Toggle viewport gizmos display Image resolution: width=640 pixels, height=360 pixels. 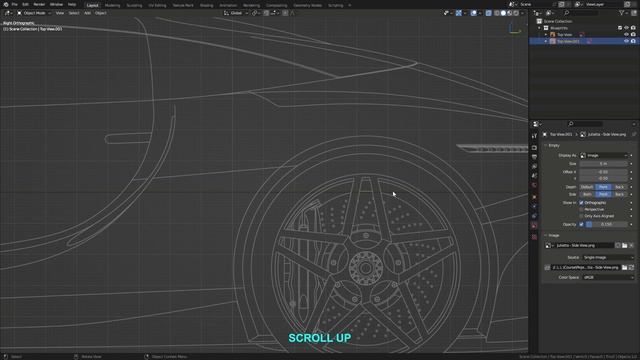pyautogui.click(x=459, y=13)
